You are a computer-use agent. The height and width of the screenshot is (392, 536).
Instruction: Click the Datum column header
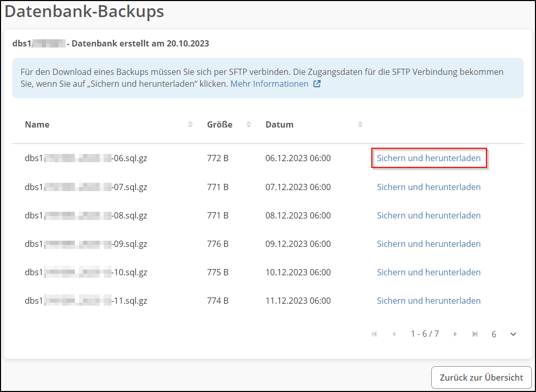click(x=279, y=124)
